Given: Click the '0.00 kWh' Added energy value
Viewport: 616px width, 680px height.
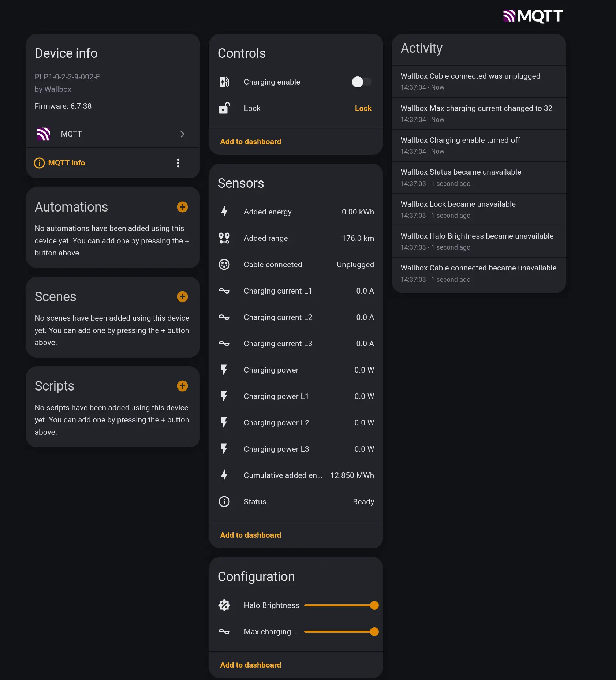Looking at the screenshot, I should (x=358, y=212).
